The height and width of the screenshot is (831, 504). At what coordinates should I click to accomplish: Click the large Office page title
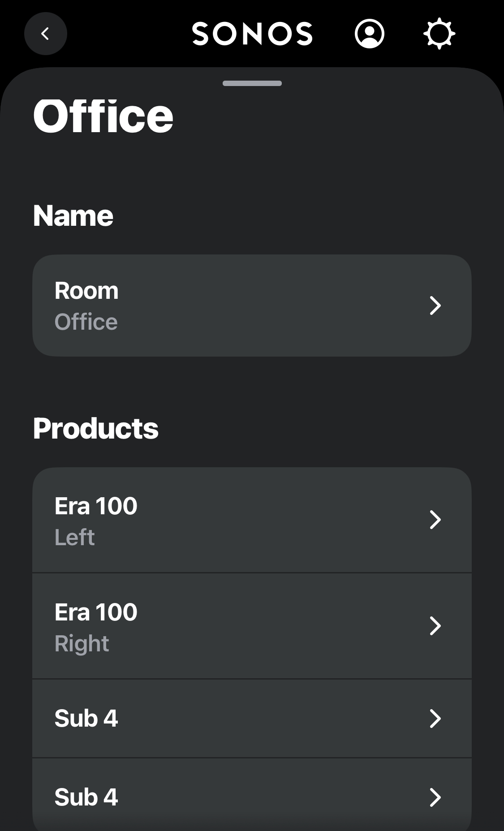tap(103, 116)
